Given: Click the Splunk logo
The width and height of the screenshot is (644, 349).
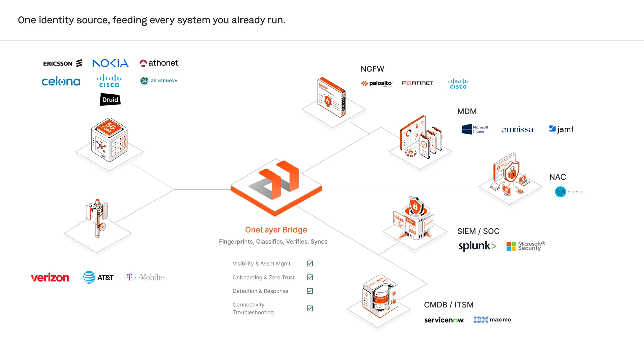Looking at the screenshot, I should pyautogui.click(x=477, y=246).
